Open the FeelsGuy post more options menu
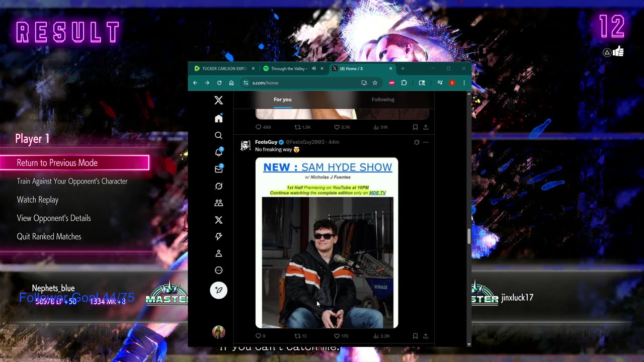 coord(426,142)
